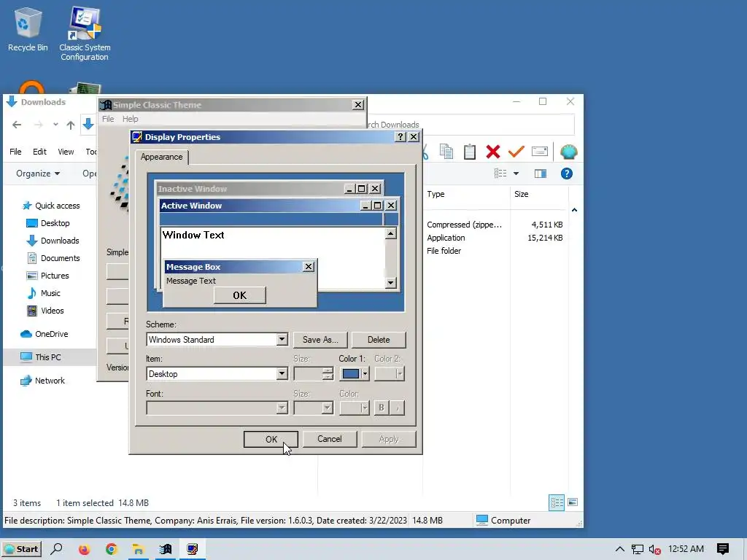Click the ? help button in Display Properties title

point(400,136)
